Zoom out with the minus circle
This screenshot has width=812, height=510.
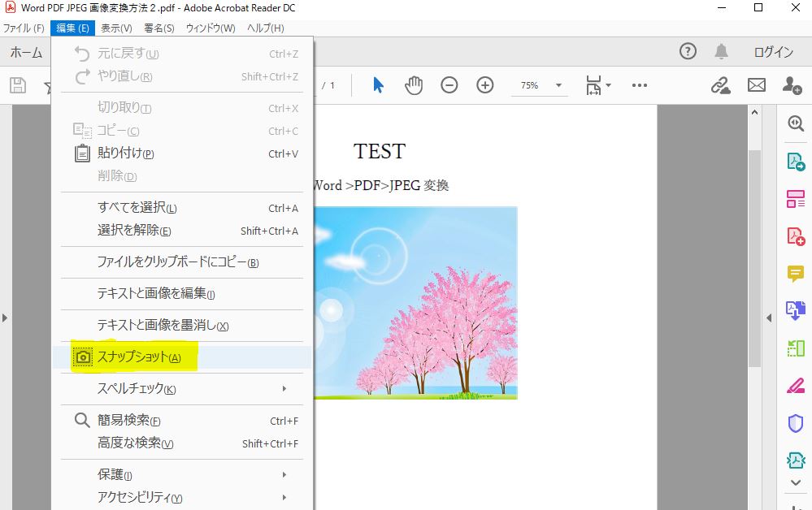click(x=449, y=85)
